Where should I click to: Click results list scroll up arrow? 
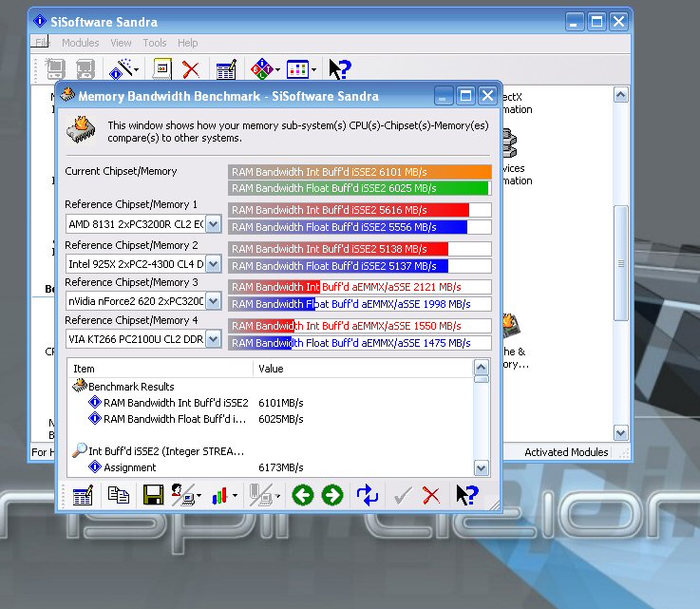(x=481, y=368)
